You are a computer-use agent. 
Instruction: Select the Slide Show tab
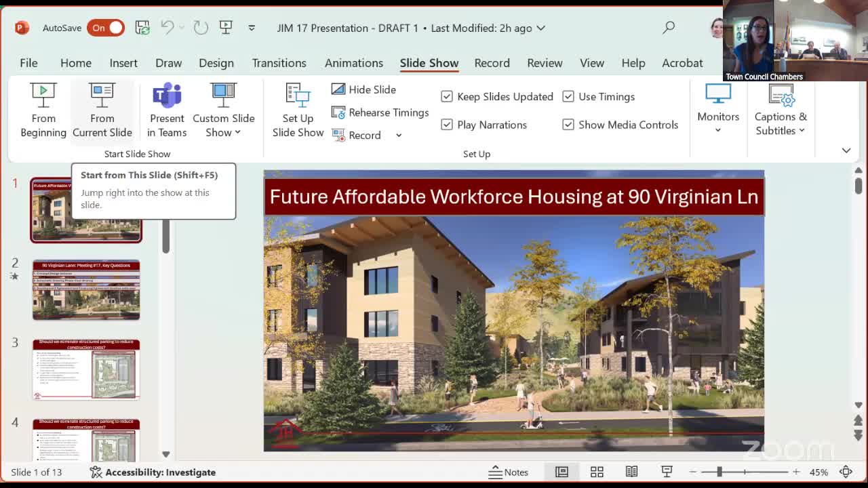(x=429, y=63)
